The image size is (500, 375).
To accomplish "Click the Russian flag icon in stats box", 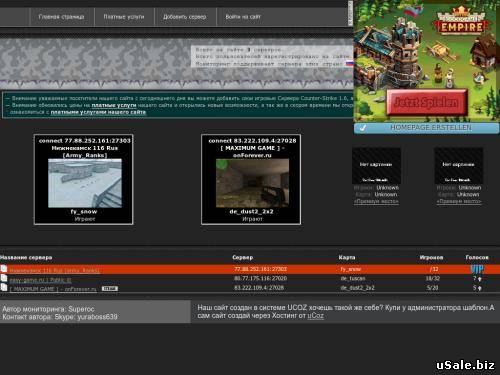I will click(349, 63).
